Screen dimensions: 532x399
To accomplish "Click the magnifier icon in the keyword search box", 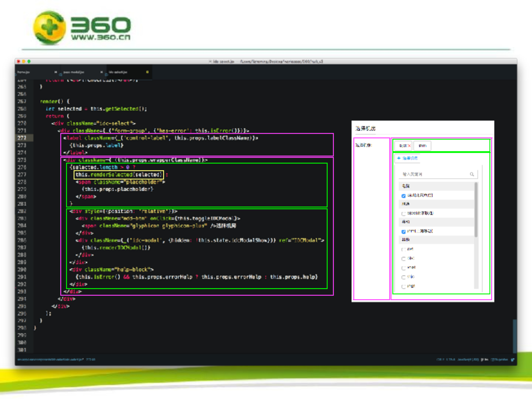I will click(472, 174).
